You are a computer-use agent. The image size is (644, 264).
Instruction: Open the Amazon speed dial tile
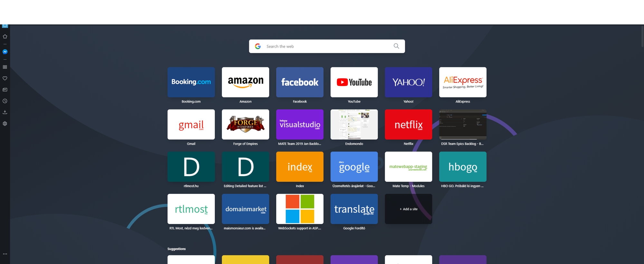pos(245,82)
